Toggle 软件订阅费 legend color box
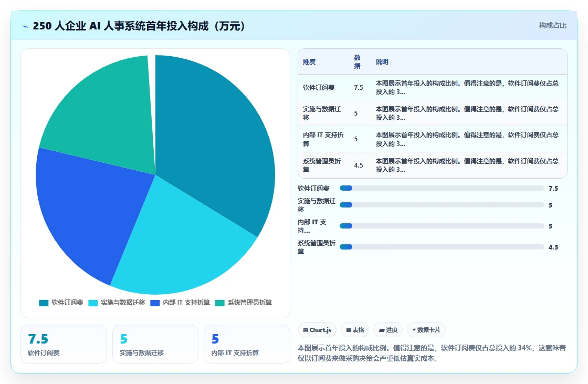The image size is (588, 384). tap(44, 303)
